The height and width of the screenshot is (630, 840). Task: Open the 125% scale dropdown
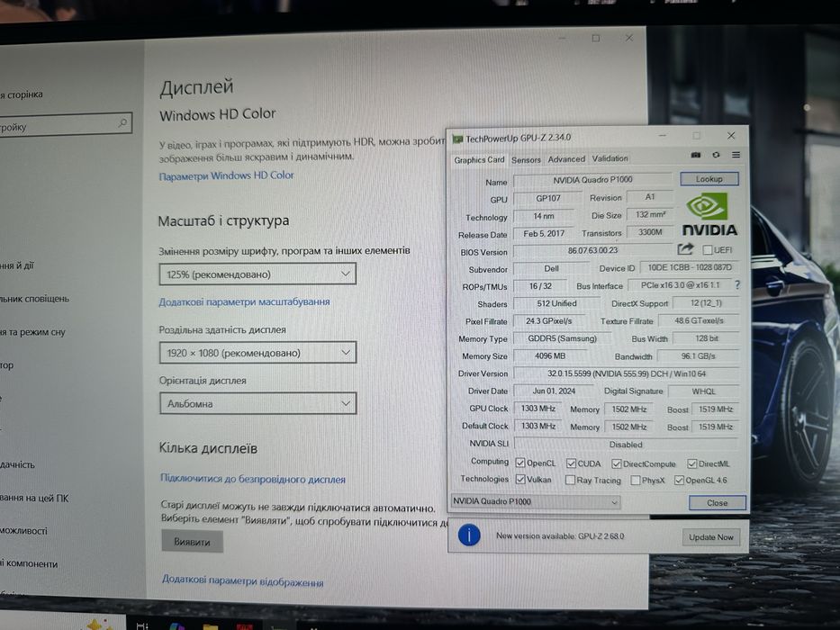(257, 274)
